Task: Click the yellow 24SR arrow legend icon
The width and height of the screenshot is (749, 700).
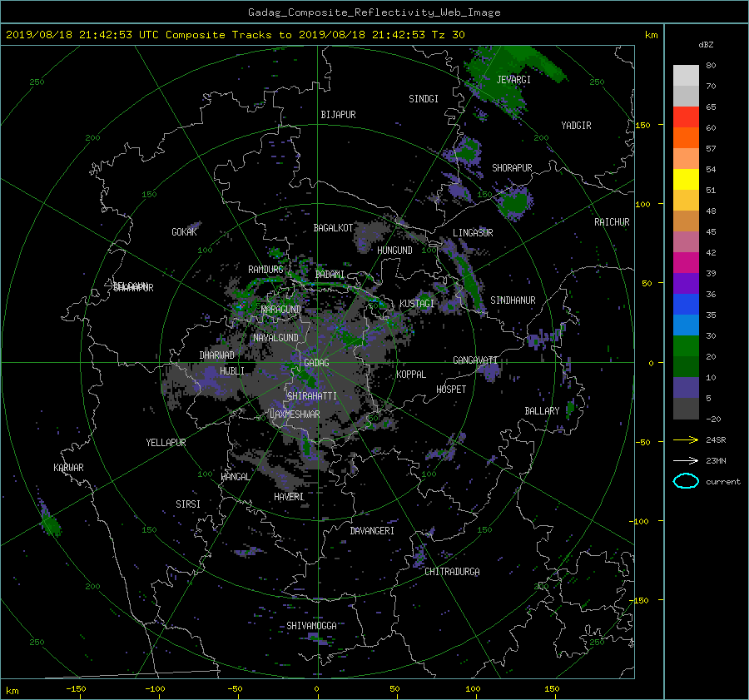Action: coord(686,440)
